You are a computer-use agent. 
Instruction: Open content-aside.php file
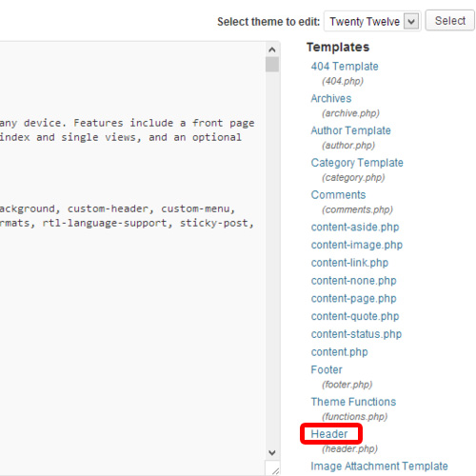tap(355, 227)
